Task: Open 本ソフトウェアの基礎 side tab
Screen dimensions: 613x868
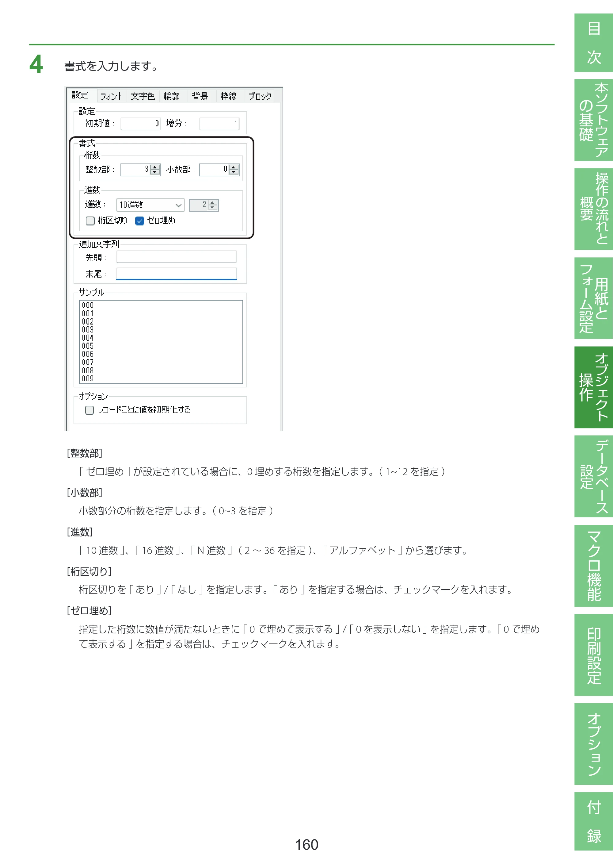Action: (x=593, y=120)
